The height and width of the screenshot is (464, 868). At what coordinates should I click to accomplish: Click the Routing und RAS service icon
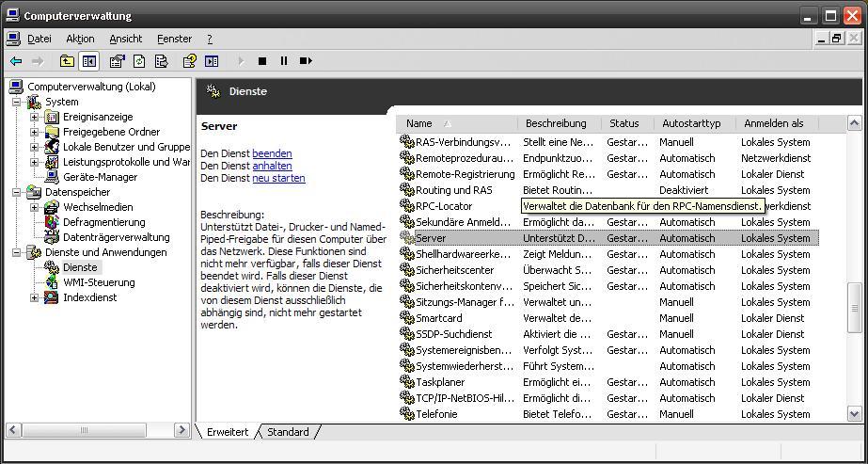[407, 190]
